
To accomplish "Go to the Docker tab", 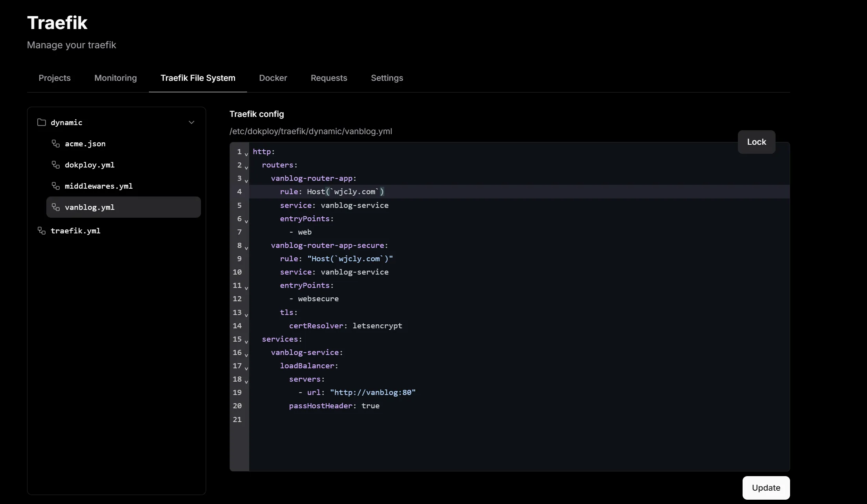I will (273, 78).
